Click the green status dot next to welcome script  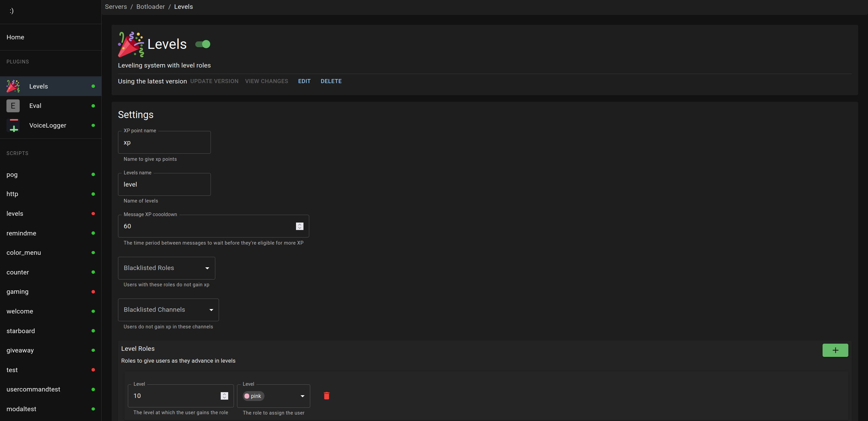tap(93, 311)
